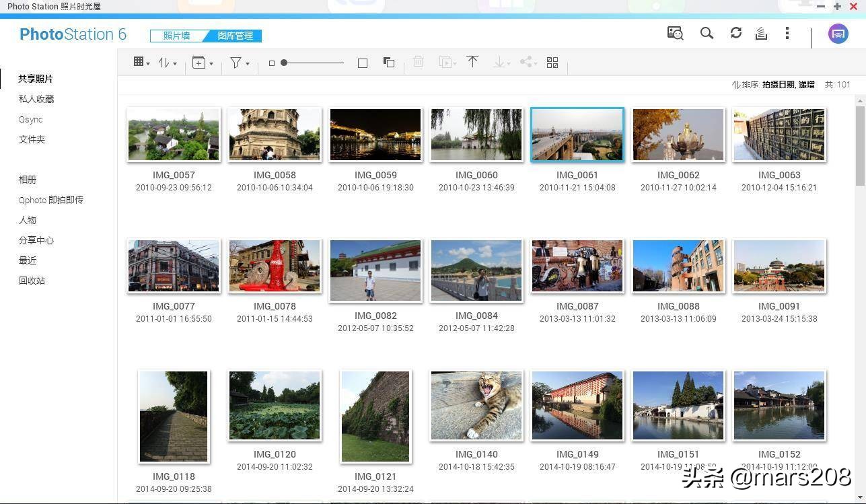Click the thumbnail size slider handle
The width and height of the screenshot is (866, 504).
[284, 63]
